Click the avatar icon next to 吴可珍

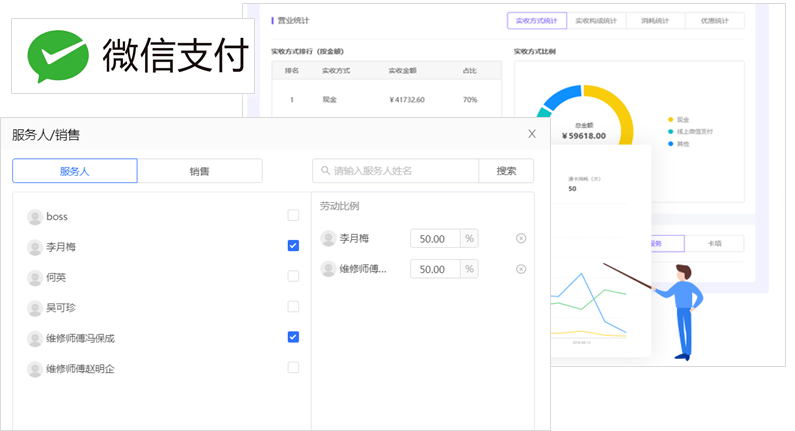coord(34,308)
